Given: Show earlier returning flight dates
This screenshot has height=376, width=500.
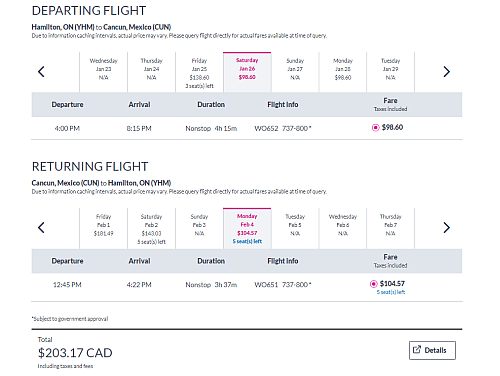Looking at the screenshot, I should [41, 228].
